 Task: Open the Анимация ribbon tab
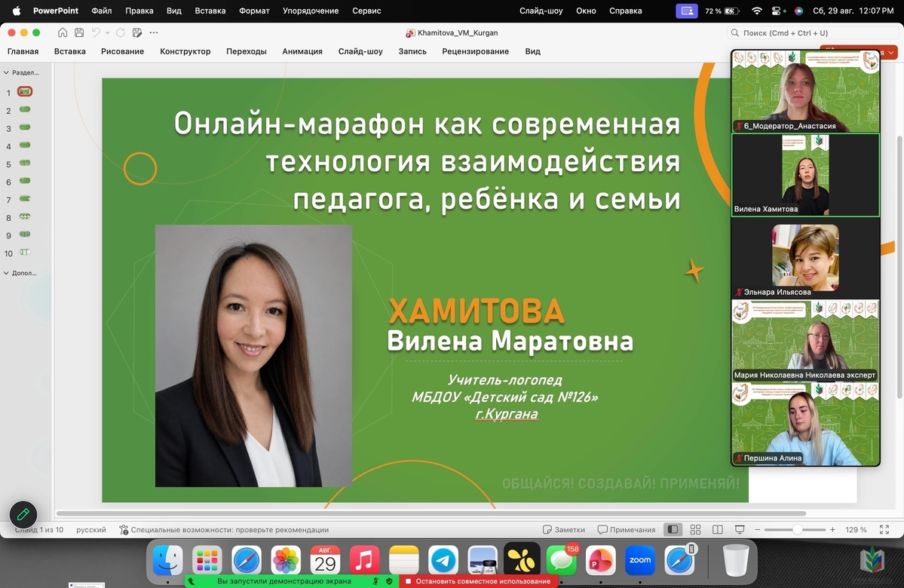tap(302, 51)
